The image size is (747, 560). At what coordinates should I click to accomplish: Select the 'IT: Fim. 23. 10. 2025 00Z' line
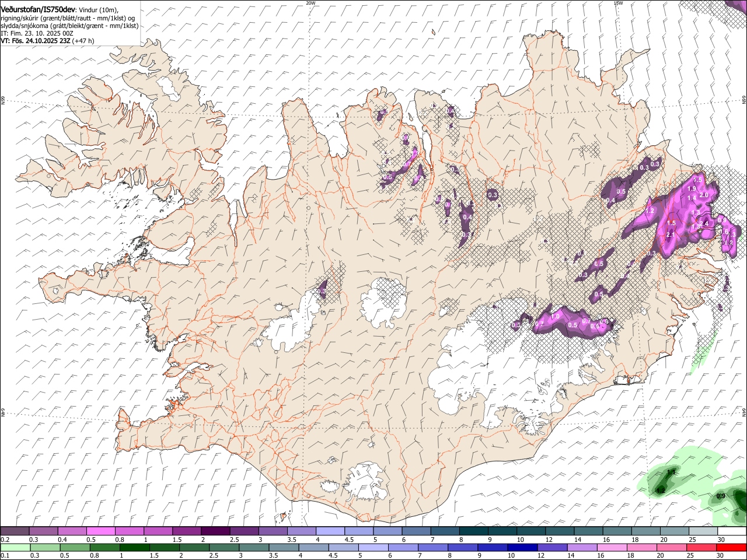(36, 33)
